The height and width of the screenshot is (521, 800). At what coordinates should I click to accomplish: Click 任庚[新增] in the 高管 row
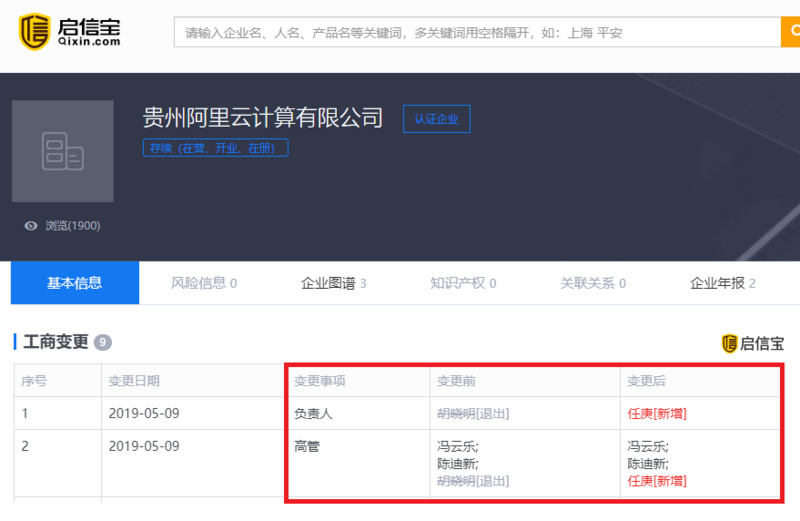657,481
